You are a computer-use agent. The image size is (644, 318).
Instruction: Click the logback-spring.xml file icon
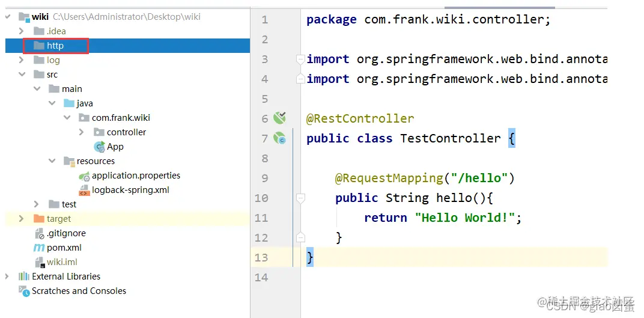click(x=84, y=190)
